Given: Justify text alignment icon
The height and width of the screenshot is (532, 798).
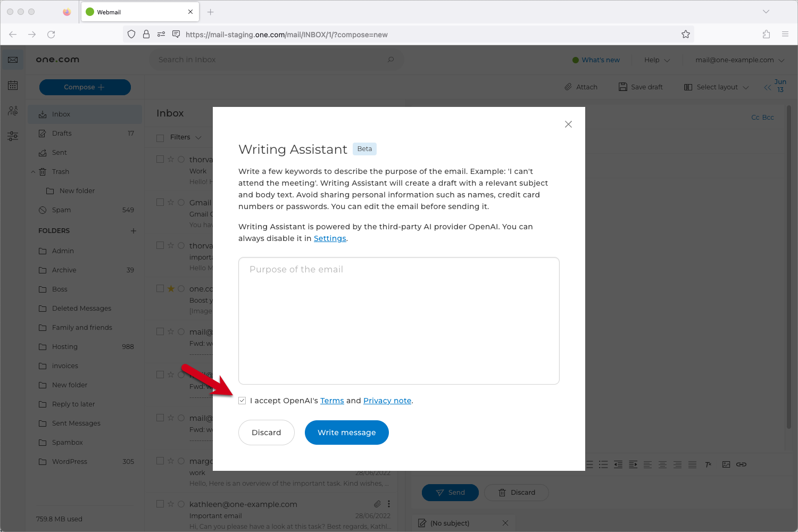Looking at the screenshot, I should (x=692, y=464).
